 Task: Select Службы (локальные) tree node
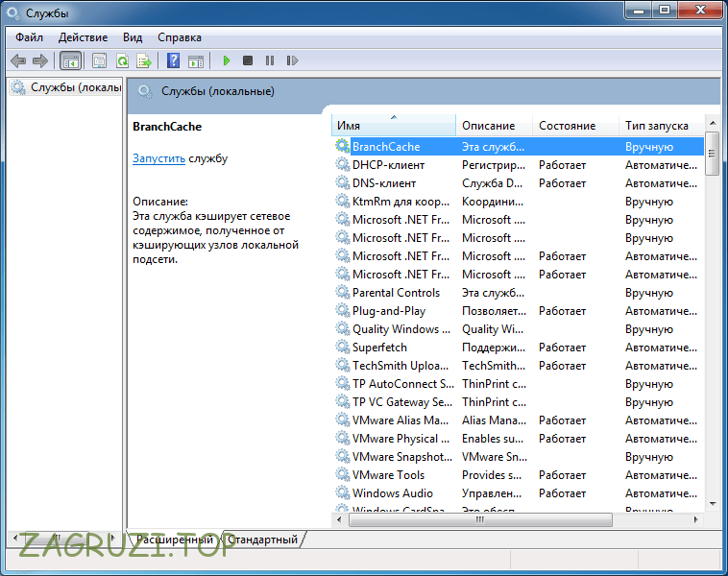tap(66, 87)
